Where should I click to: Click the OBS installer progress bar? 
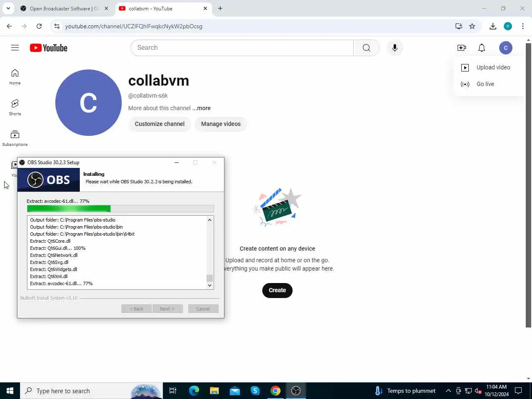[x=121, y=209]
